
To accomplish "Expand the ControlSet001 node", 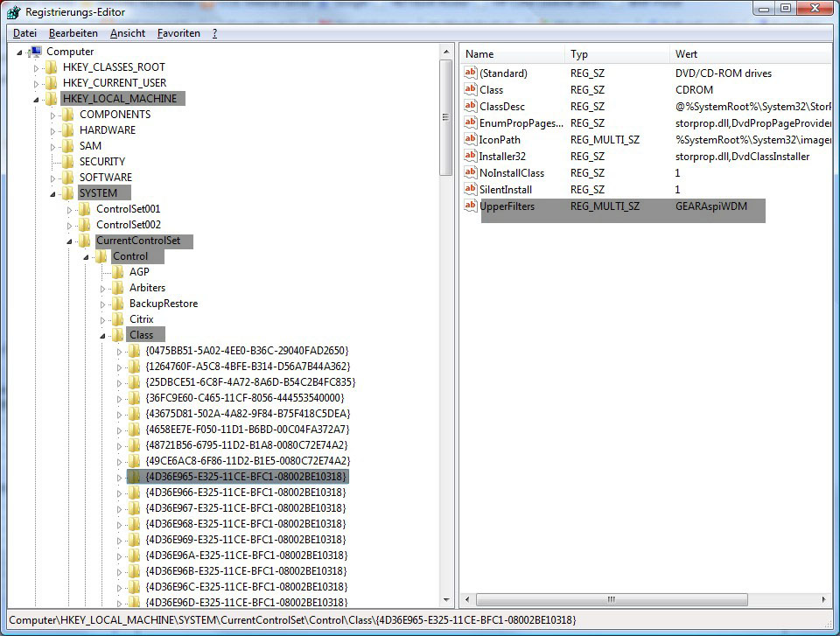I will pos(70,209).
